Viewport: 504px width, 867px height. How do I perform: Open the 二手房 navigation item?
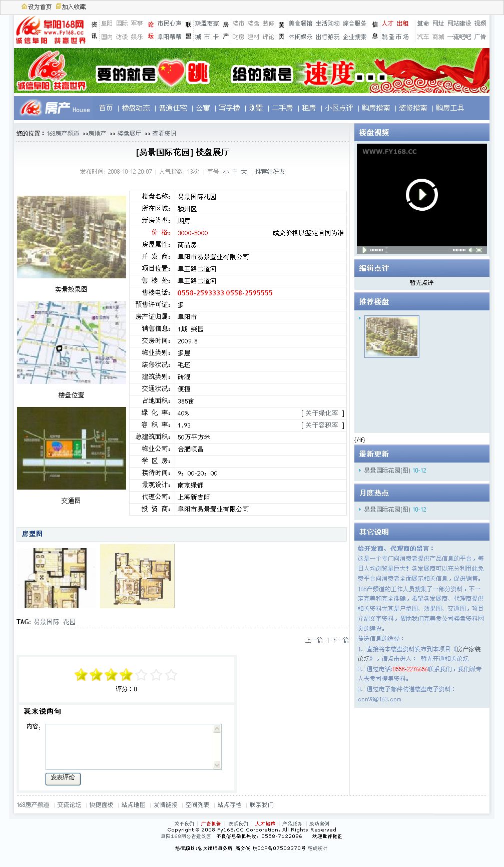coord(282,108)
